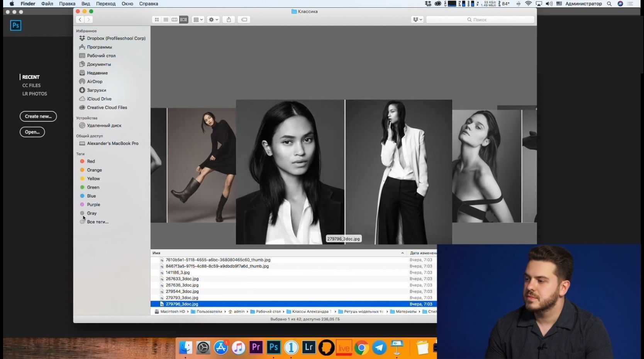This screenshot has height=359, width=644.
Task: Click the Finder search field
Action: 480,20
